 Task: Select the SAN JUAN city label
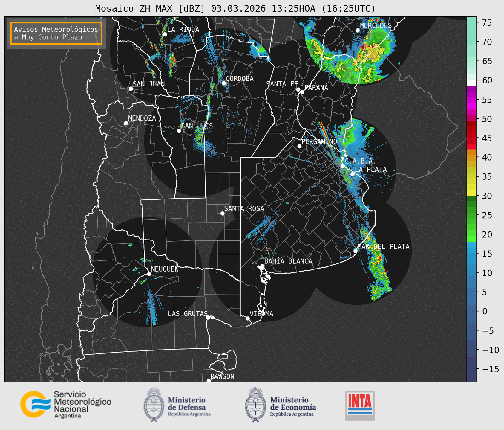(149, 84)
